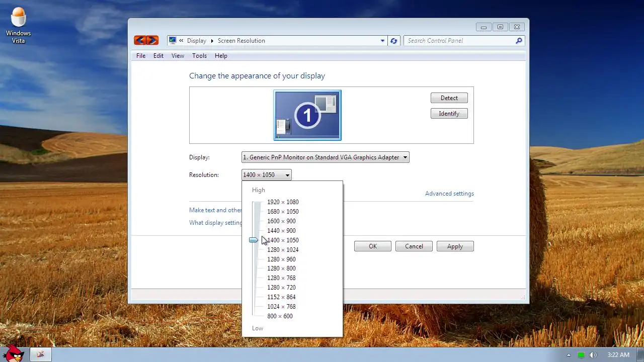Image resolution: width=644 pixels, height=362 pixels.
Task: Click the 'Make text and other' link
Action: click(x=215, y=210)
